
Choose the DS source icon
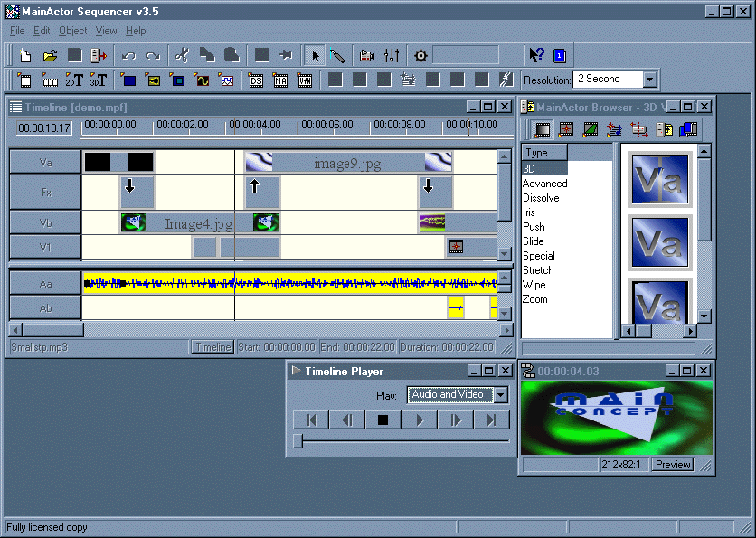point(256,80)
